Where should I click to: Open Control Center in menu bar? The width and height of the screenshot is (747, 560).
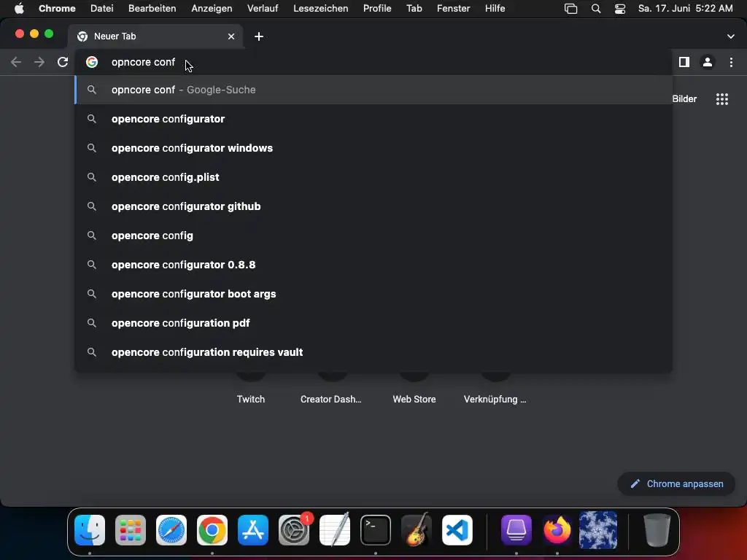click(x=620, y=9)
